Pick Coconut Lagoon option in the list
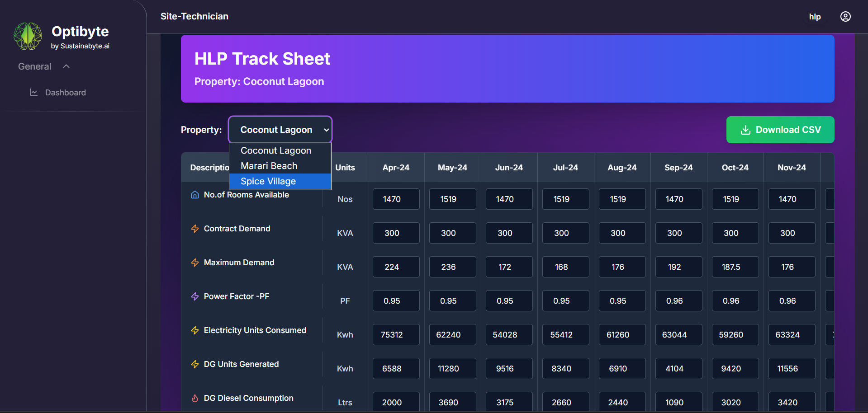 275,150
